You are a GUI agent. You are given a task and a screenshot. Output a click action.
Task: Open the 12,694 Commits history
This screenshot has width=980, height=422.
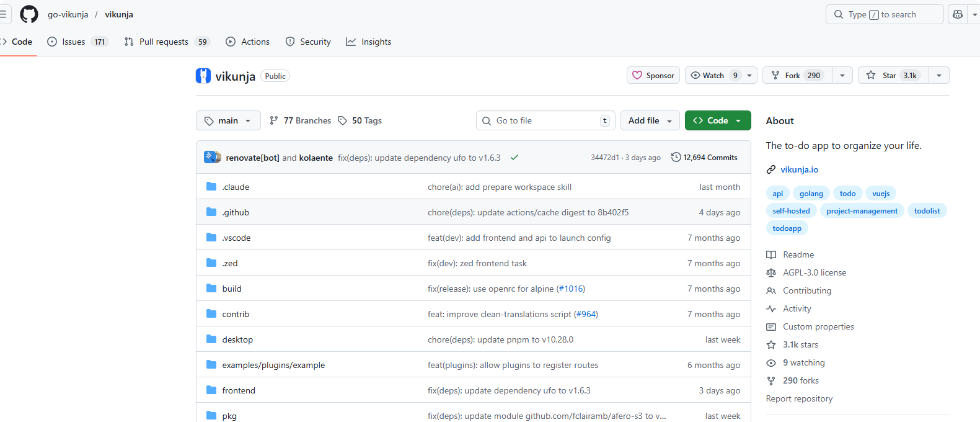tap(704, 158)
